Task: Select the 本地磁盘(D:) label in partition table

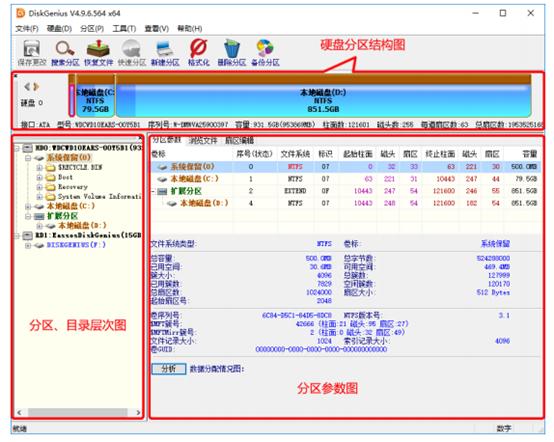Action: (x=204, y=203)
